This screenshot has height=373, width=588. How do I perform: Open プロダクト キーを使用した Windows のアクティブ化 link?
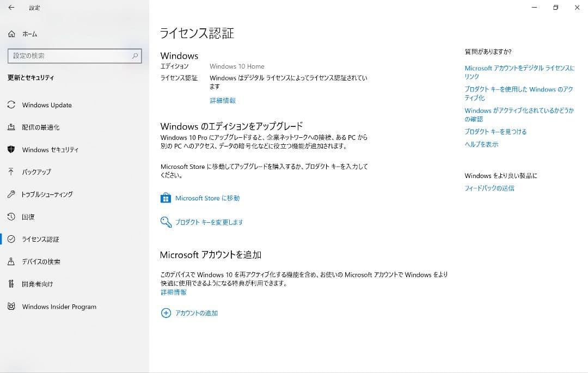click(519, 93)
